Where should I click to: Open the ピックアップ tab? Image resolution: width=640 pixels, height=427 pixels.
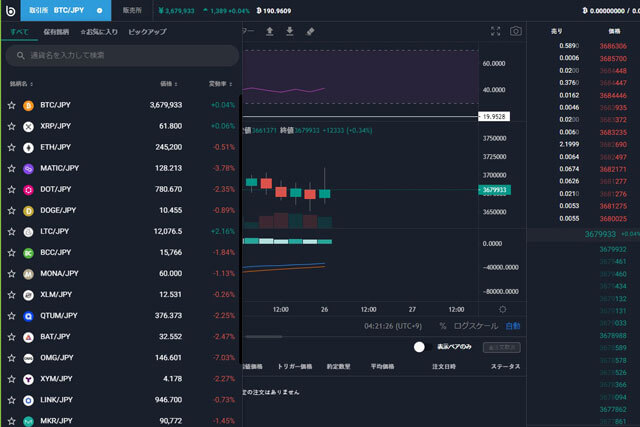tap(145, 32)
